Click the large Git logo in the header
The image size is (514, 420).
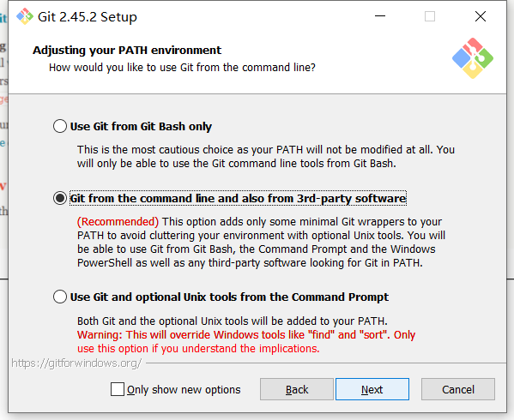pos(472,58)
